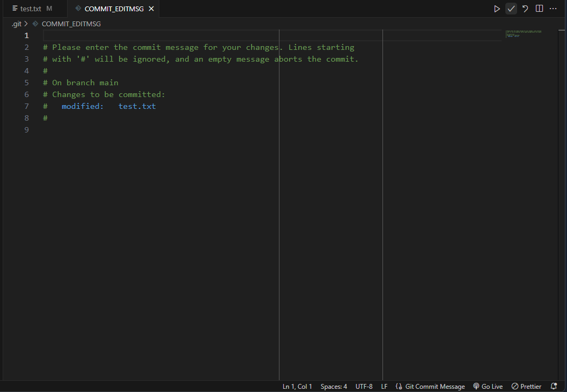Click the COMMIT_EDITMSG breadcrumb item
Screen dimensions: 567x392
(x=71, y=24)
